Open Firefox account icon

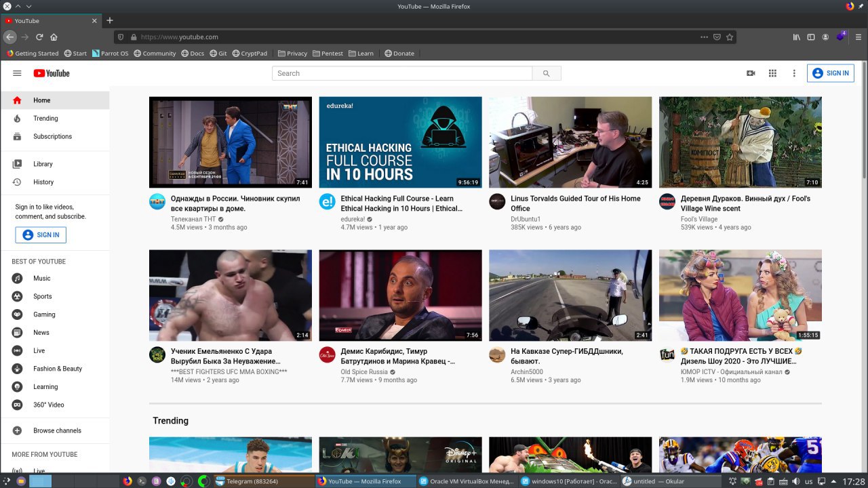[825, 37]
